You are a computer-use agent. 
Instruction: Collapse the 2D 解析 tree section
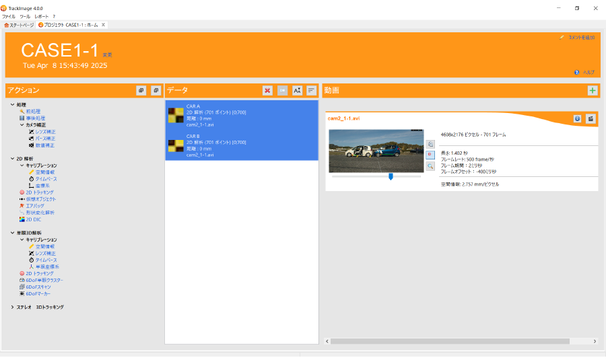pos(13,158)
